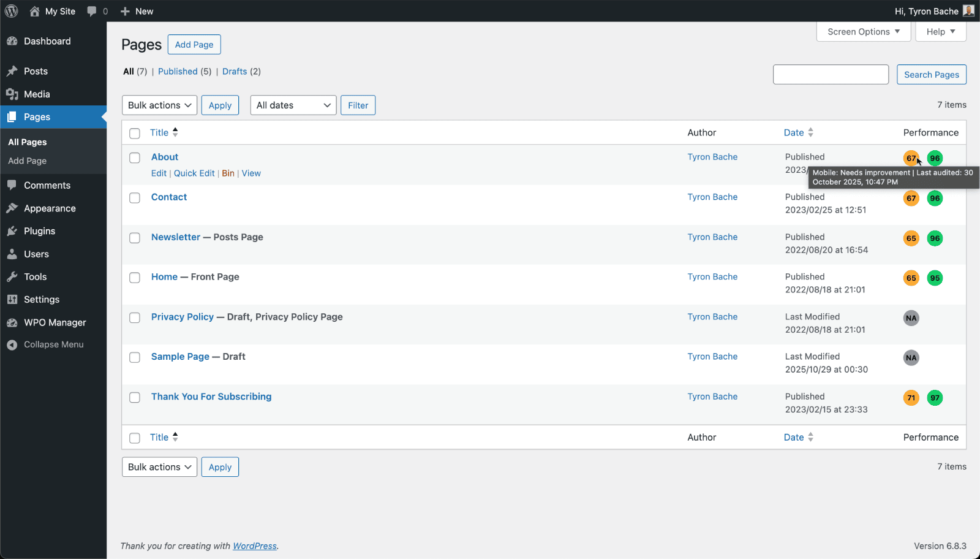Show only Published pages
This screenshot has width=980, height=559.
click(178, 71)
